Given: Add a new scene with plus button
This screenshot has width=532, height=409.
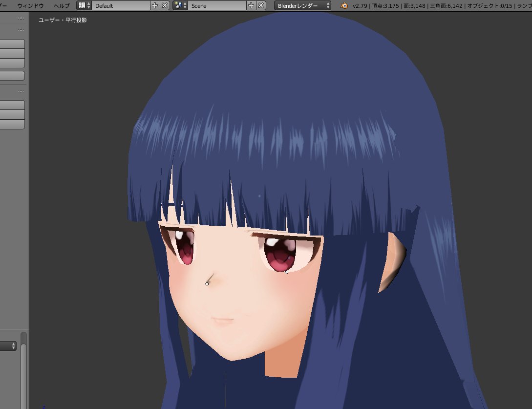Looking at the screenshot, I should (x=251, y=5).
